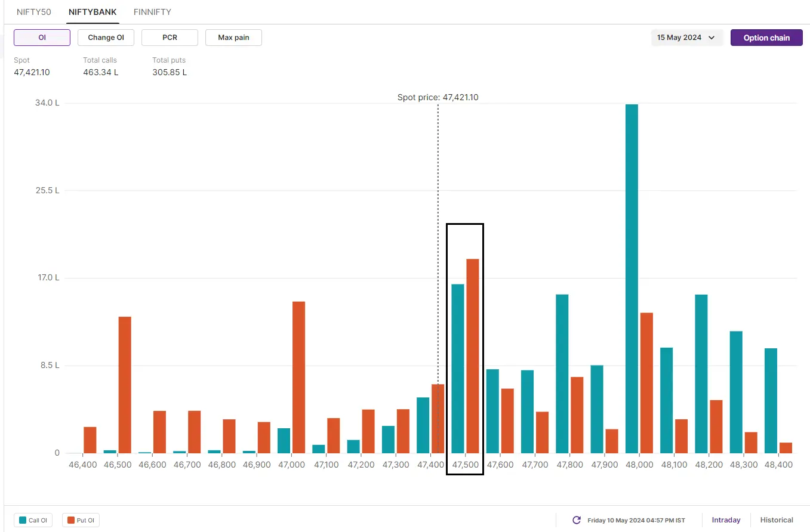Viewport: 810px width, 532px height.
Task: Click the 48,300 call OI bar
Action: 736,392
